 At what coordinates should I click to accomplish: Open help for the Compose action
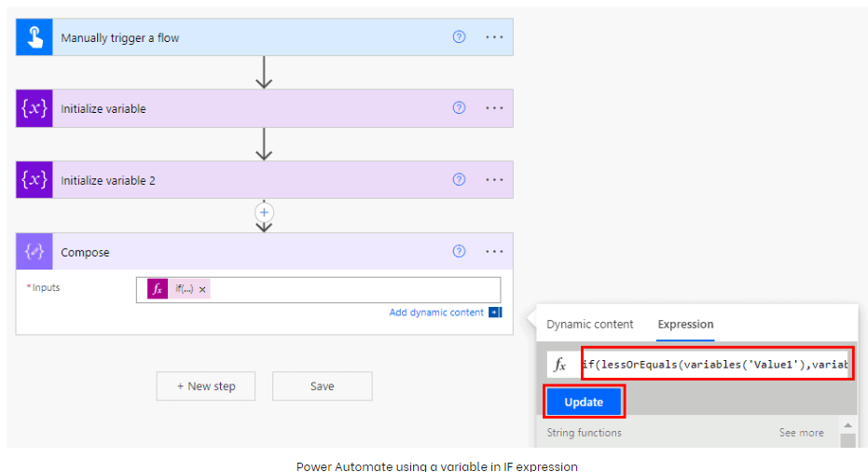coord(459,252)
